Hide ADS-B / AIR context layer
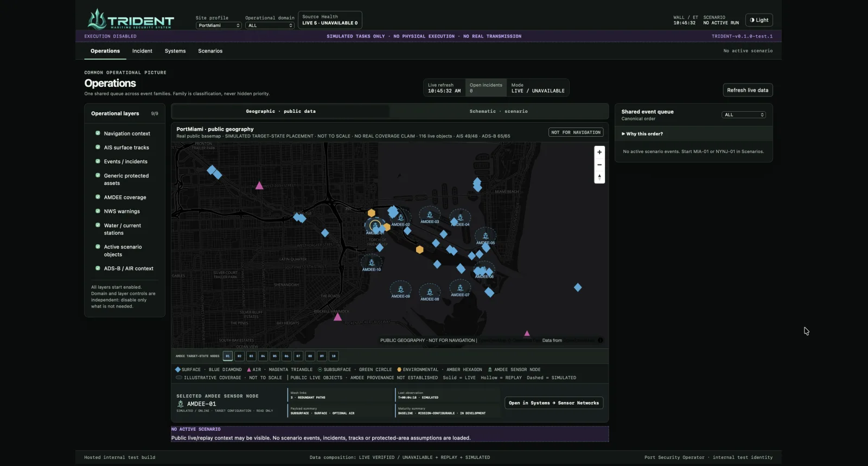Viewport: 868px width, 466px height. coord(98,268)
